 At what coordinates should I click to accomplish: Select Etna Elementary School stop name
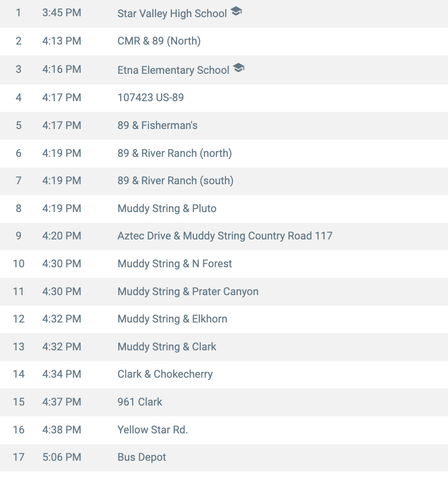[173, 70]
